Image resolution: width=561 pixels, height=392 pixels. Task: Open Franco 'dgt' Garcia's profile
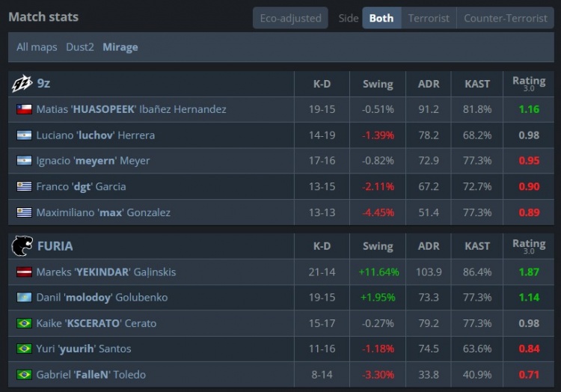(x=82, y=187)
